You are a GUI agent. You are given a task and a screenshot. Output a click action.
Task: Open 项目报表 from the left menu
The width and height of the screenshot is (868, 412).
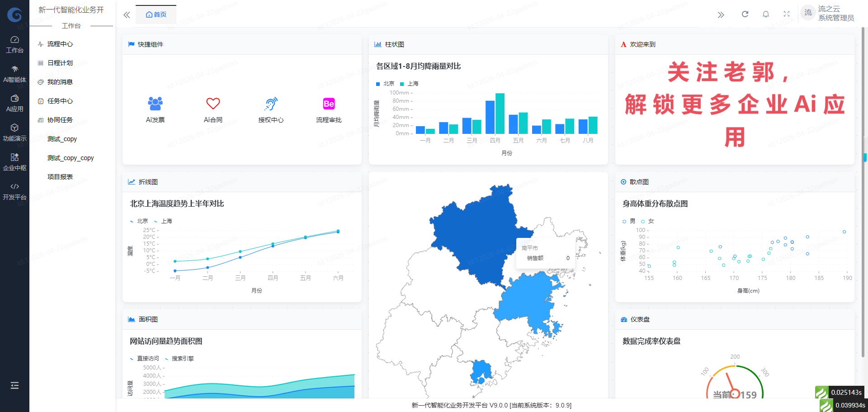click(60, 176)
